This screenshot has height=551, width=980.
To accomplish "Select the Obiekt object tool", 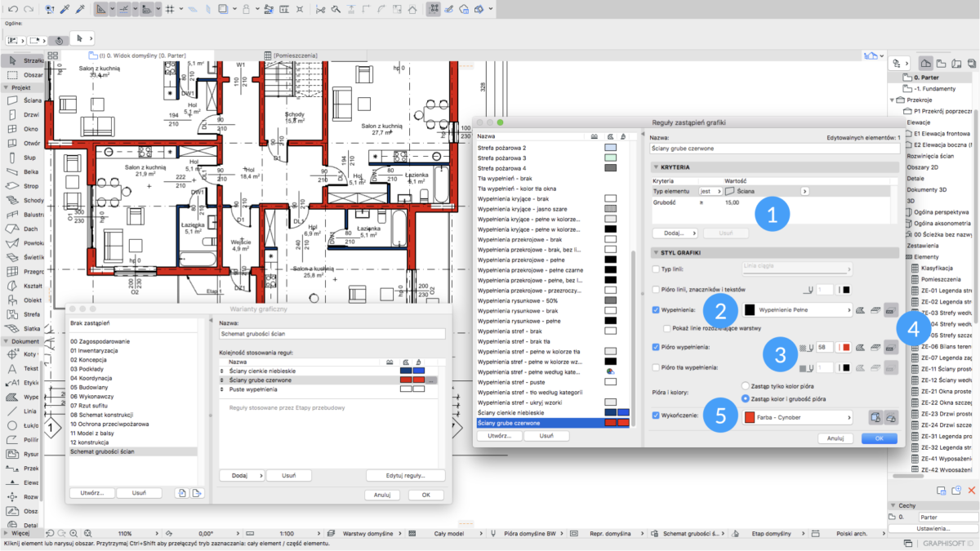I will pyautogui.click(x=22, y=300).
